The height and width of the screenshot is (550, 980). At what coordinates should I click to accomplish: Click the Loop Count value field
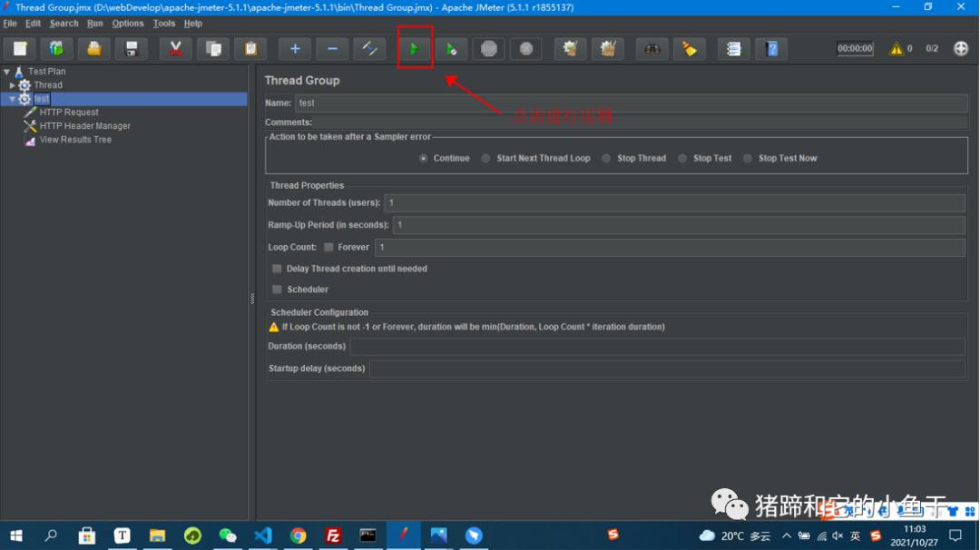coord(670,248)
